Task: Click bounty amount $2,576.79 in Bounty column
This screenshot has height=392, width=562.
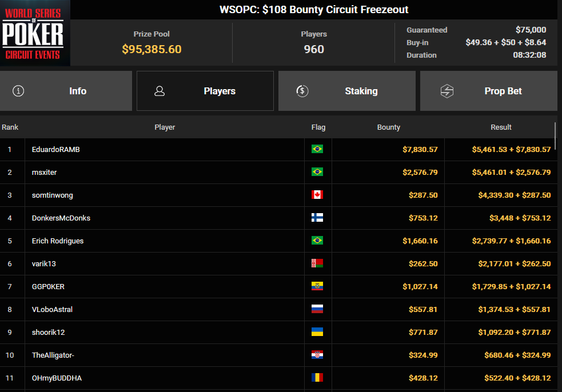Action: 420,173
